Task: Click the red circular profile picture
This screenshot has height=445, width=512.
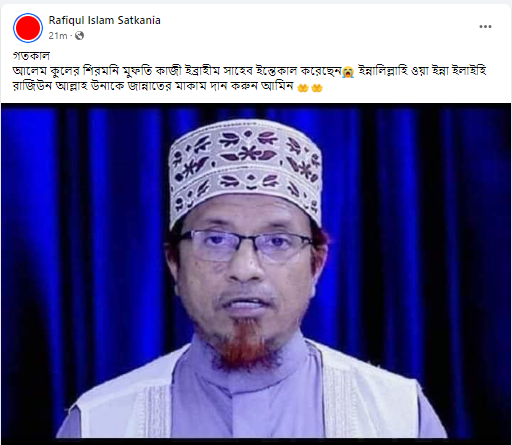Action: coord(28,28)
